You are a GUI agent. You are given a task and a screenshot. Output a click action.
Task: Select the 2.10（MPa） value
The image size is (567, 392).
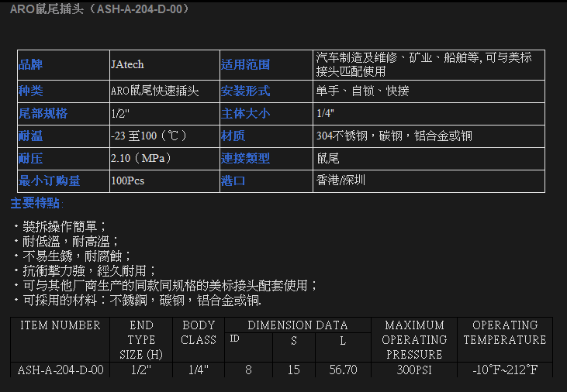(x=141, y=158)
